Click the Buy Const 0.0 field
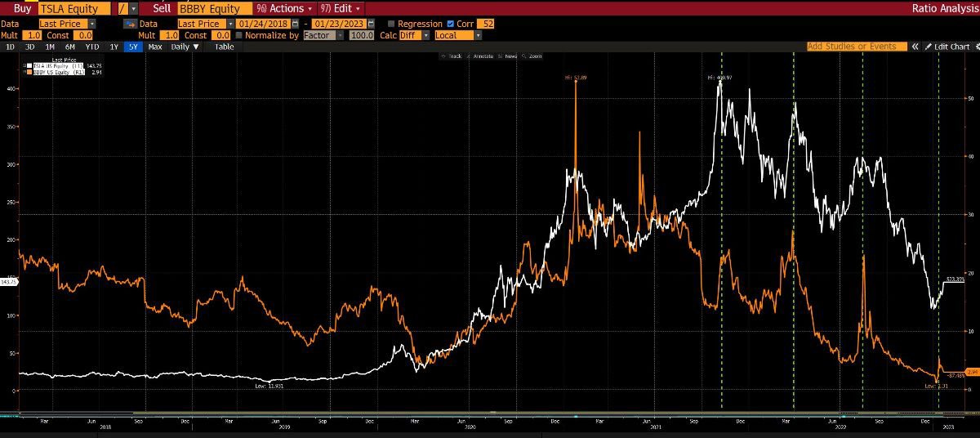Screen dimensions: 980x438 83,35
